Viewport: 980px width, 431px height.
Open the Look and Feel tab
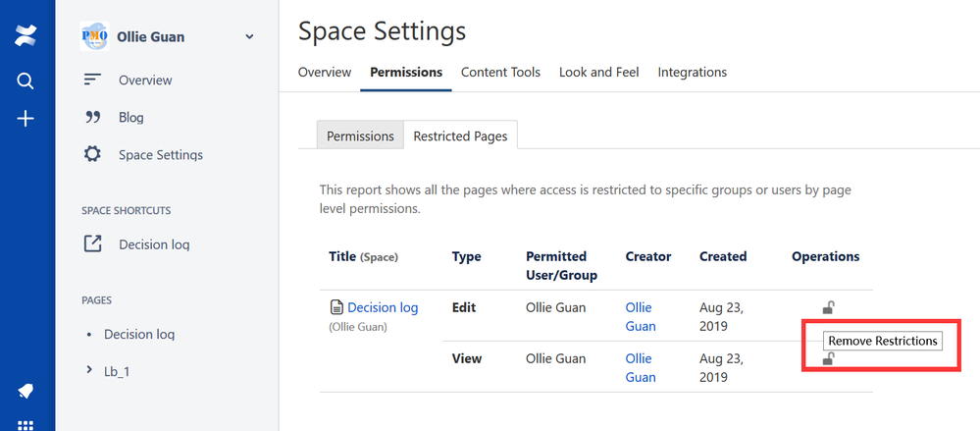point(598,72)
